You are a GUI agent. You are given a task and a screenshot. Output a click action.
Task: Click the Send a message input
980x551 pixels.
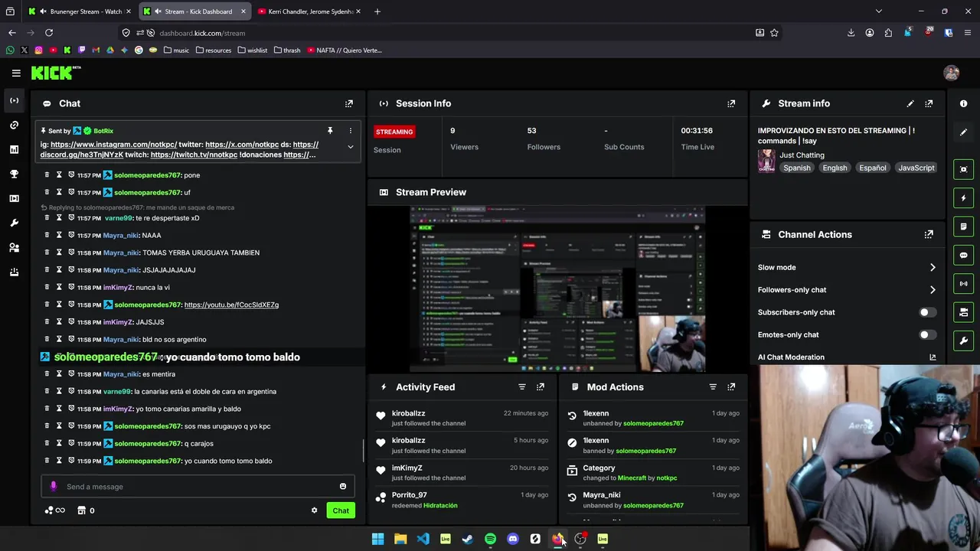point(197,487)
